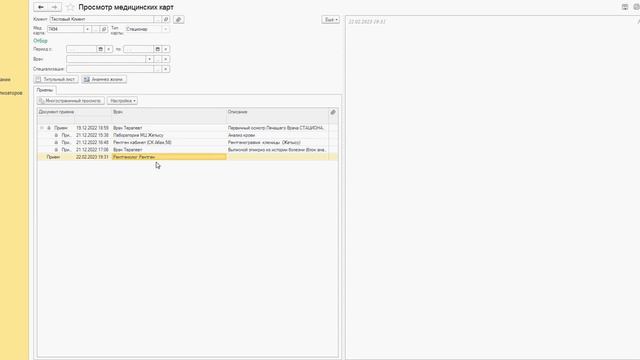Image resolution: width=640 pixels, height=360 pixels.
Task: Go forward with the right arrow button
Action: tap(55, 7)
